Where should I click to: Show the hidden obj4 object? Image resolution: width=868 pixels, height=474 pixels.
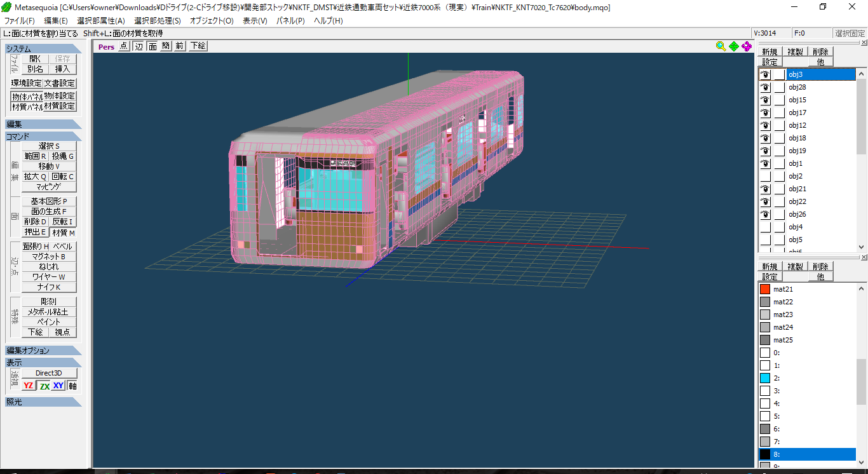(765, 227)
